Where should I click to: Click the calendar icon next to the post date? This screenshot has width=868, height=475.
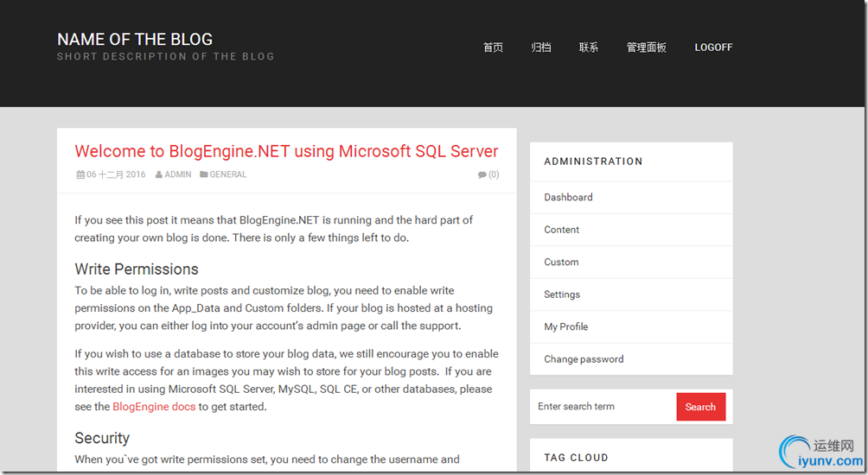click(80, 174)
